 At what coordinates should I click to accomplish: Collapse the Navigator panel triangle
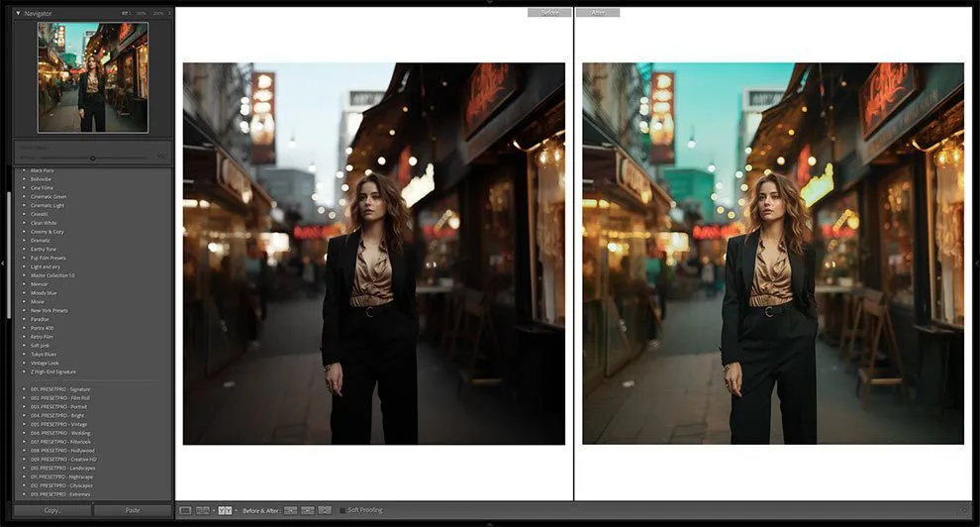point(18,13)
